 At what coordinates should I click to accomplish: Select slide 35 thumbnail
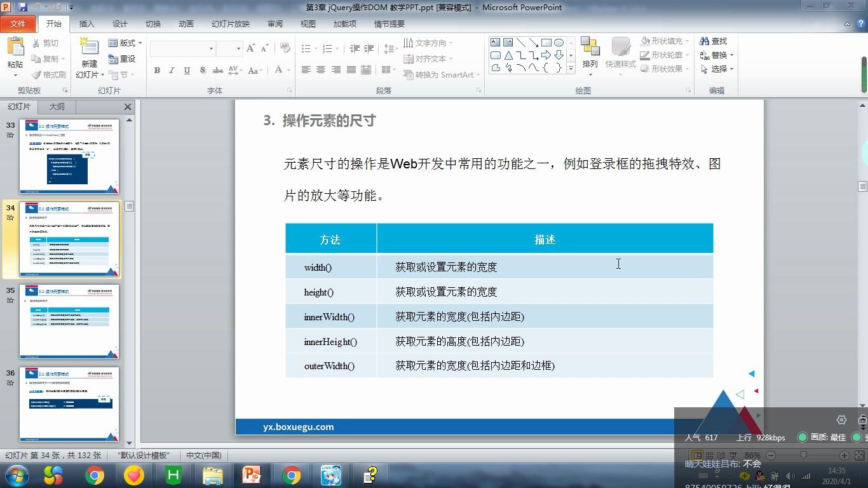pyautogui.click(x=69, y=322)
